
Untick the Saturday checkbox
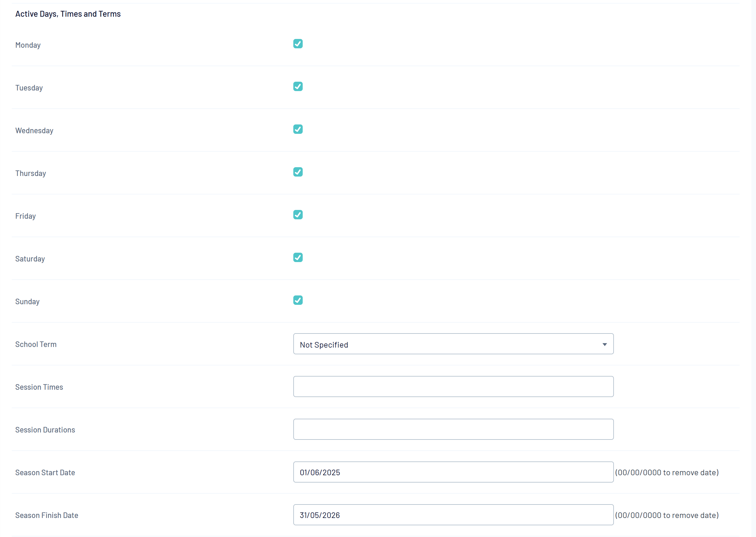click(x=298, y=257)
